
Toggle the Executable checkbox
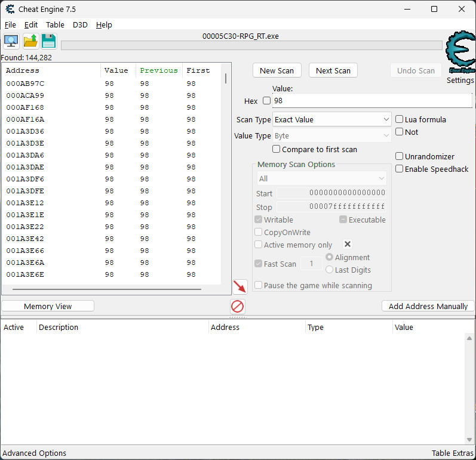[x=343, y=220]
